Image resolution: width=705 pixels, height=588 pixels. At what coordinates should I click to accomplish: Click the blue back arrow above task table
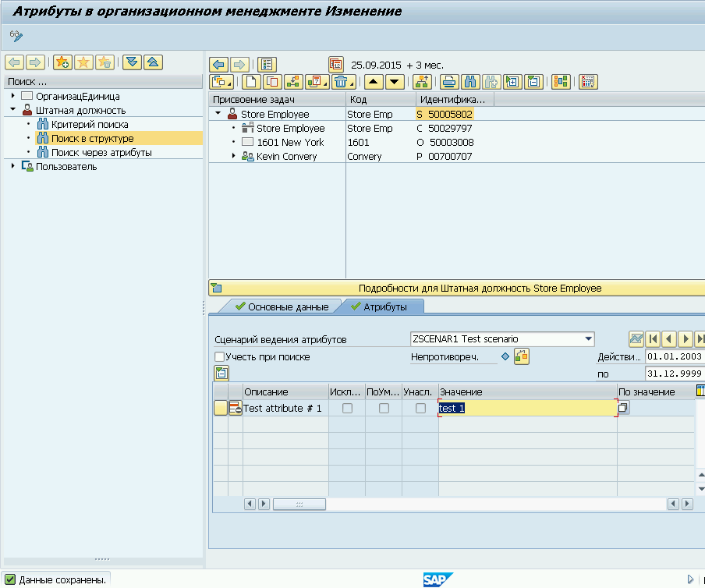[x=218, y=65]
